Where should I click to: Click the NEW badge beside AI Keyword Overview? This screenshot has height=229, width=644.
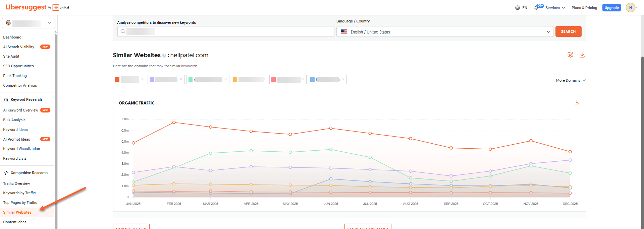pyautogui.click(x=45, y=110)
